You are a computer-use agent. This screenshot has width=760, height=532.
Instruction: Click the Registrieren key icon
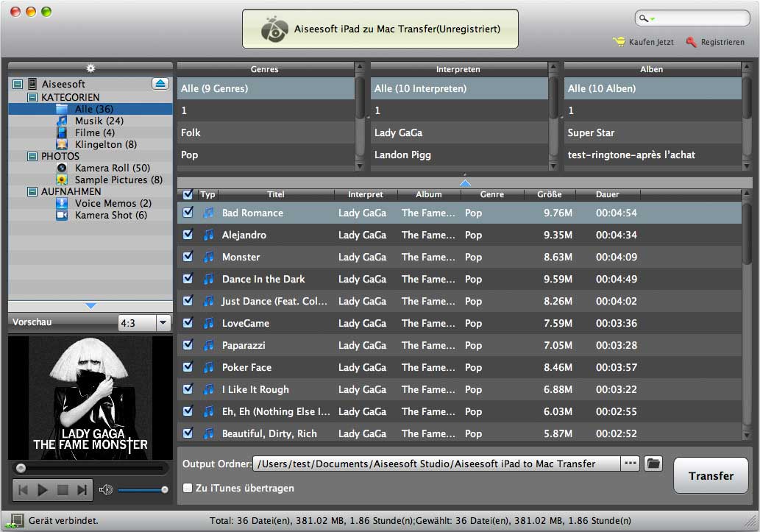[691, 42]
